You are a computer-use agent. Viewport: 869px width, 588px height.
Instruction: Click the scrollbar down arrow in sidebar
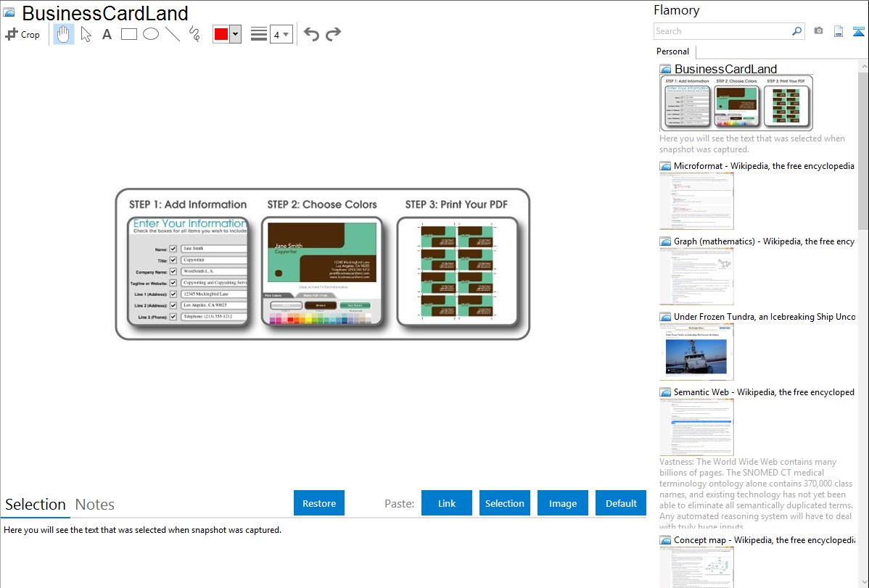pyautogui.click(x=863, y=582)
